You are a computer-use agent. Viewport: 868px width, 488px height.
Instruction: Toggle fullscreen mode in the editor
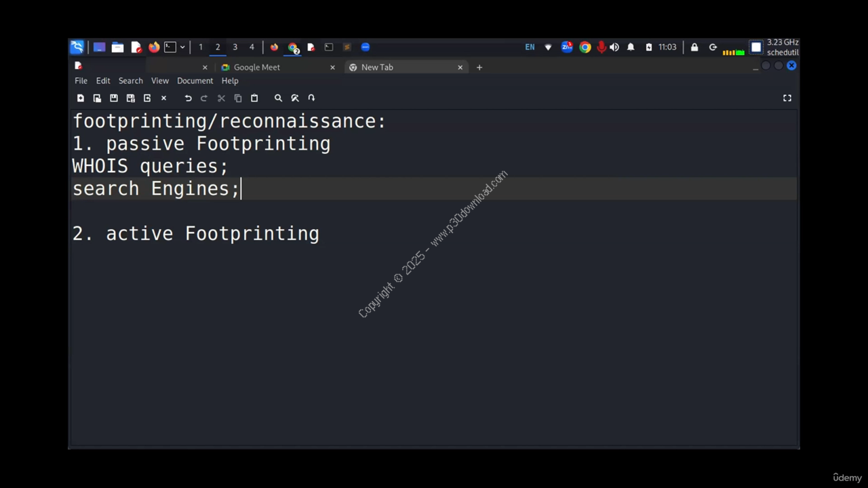click(x=787, y=98)
